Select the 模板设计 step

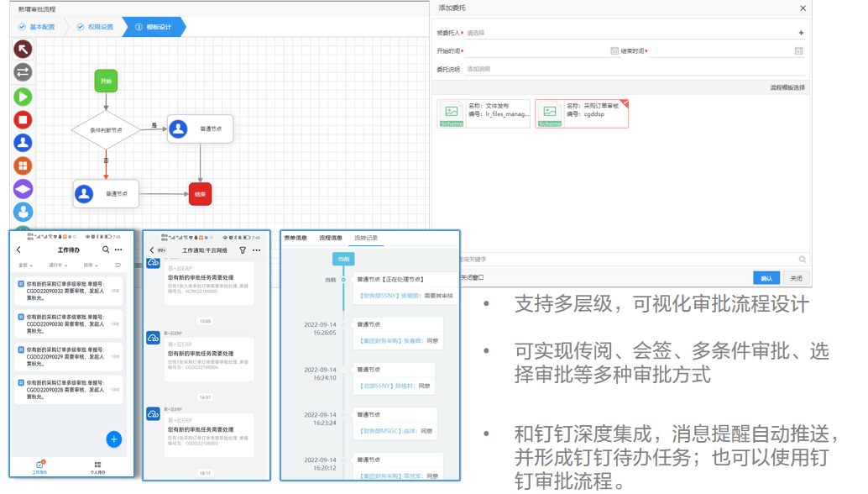click(154, 27)
